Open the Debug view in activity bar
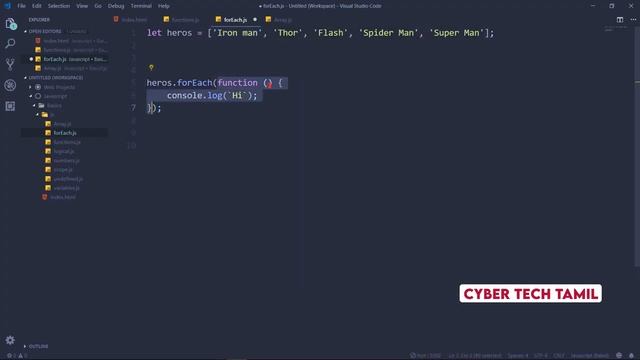Viewport: 640px width, 360px height. coord(10,85)
